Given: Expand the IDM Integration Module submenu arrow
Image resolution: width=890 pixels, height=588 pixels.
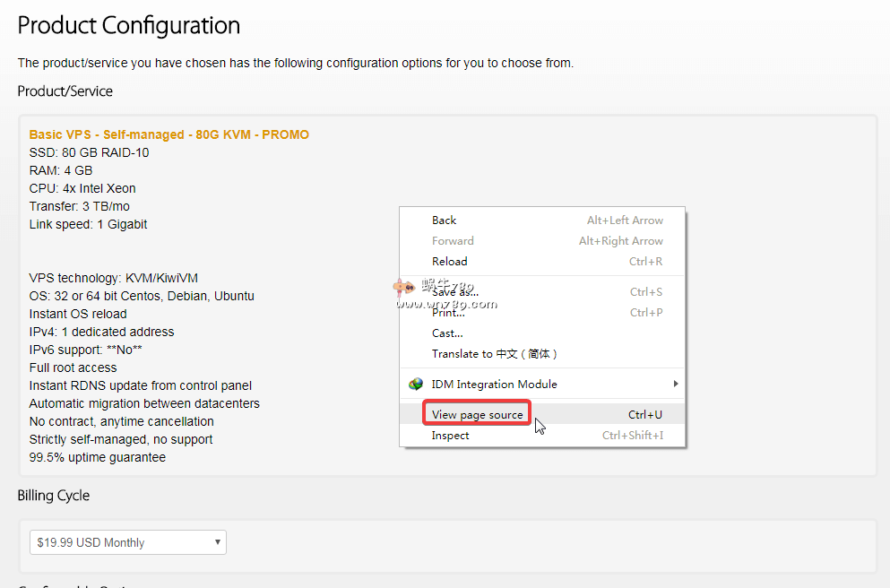Looking at the screenshot, I should tap(676, 385).
